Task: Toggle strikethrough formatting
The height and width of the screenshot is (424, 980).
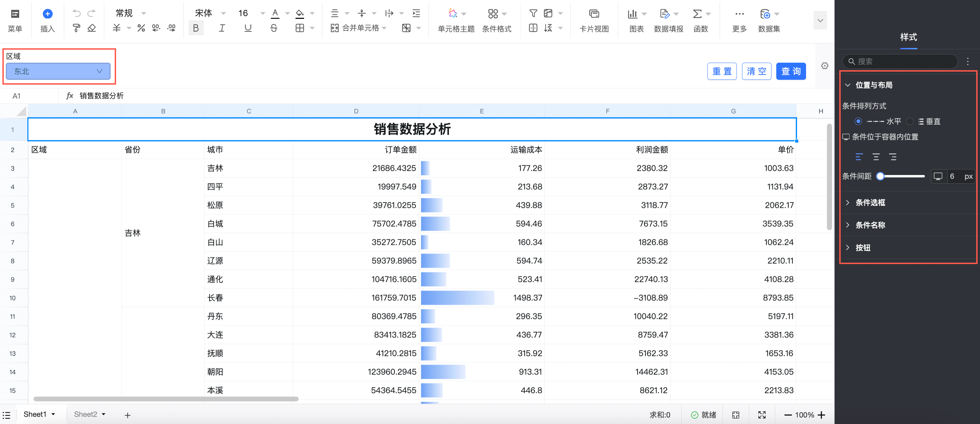Action: pos(274,28)
